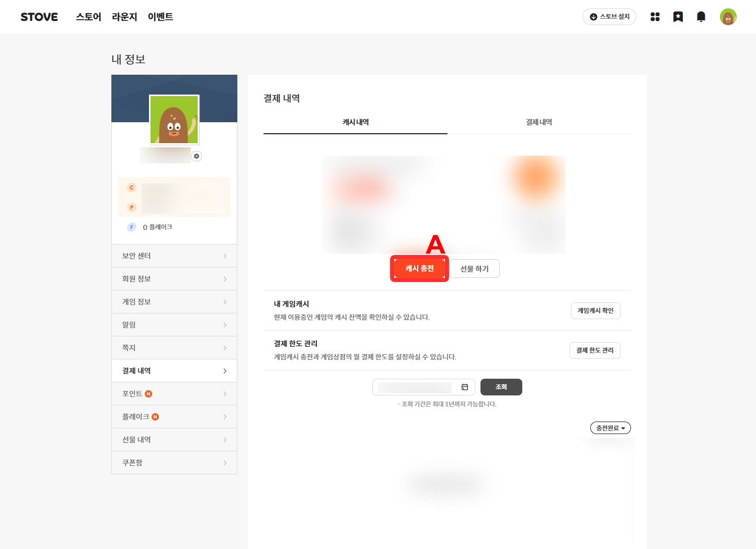The image size is (756, 549).
Task: Open the 스토어 top menu
Action: pyautogui.click(x=88, y=17)
